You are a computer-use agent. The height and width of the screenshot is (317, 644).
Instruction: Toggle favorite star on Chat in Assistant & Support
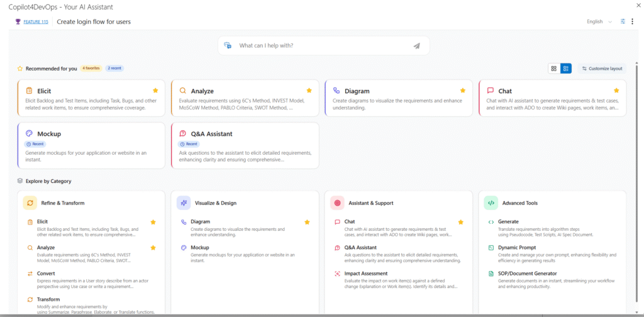(x=461, y=222)
